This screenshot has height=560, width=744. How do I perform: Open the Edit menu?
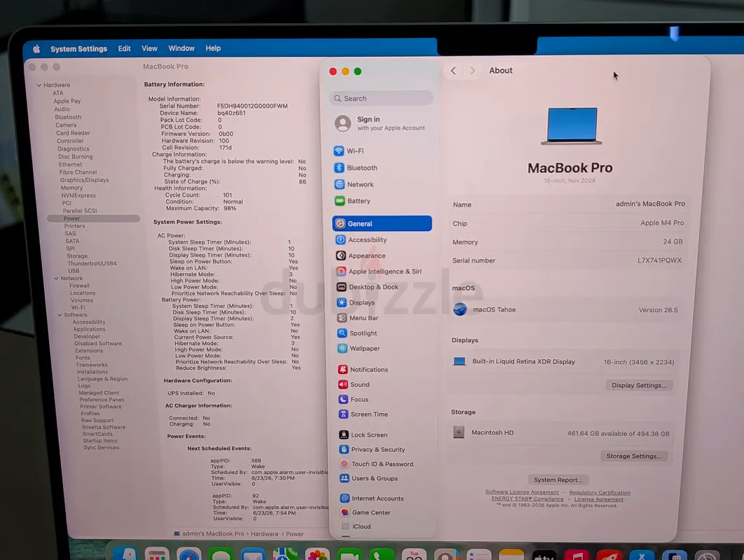124,48
